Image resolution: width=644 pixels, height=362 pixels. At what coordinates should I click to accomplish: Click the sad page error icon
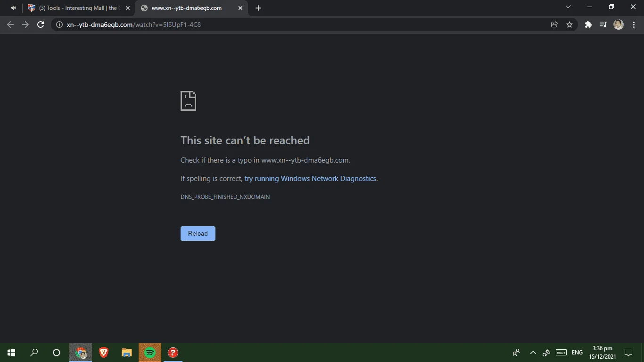[188, 101]
